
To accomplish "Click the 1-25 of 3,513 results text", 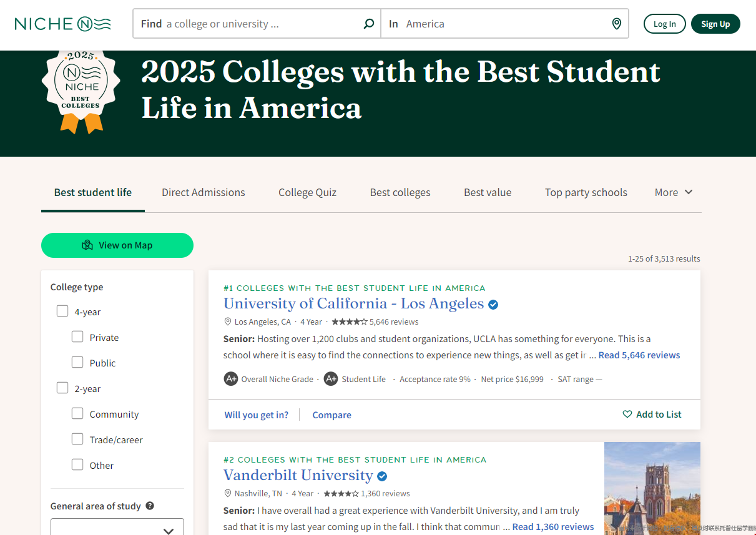I will tap(664, 258).
